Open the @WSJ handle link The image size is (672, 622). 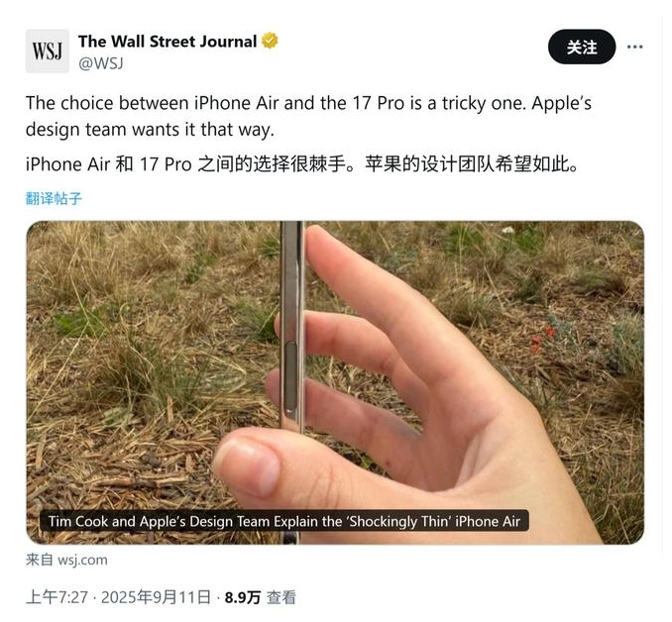pyautogui.click(x=101, y=63)
